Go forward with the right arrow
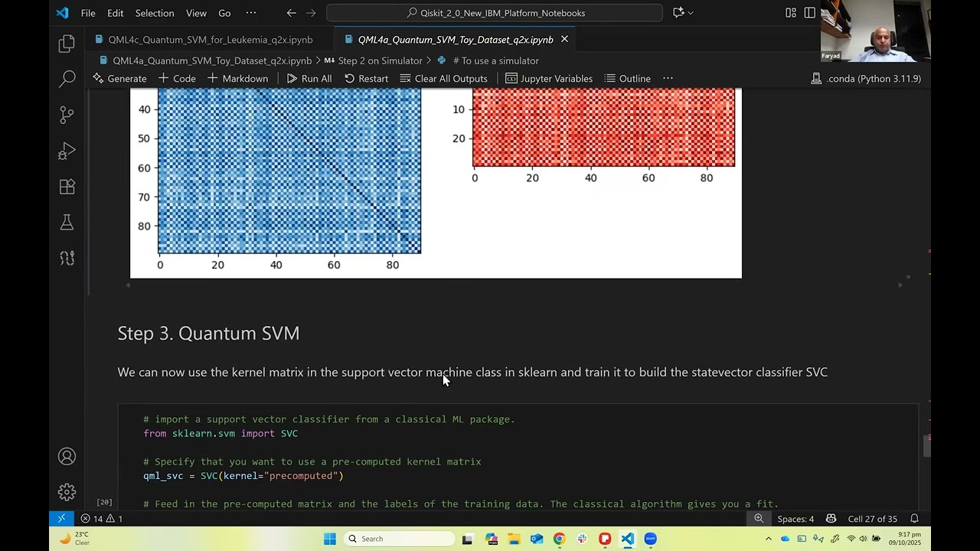 pyautogui.click(x=311, y=13)
